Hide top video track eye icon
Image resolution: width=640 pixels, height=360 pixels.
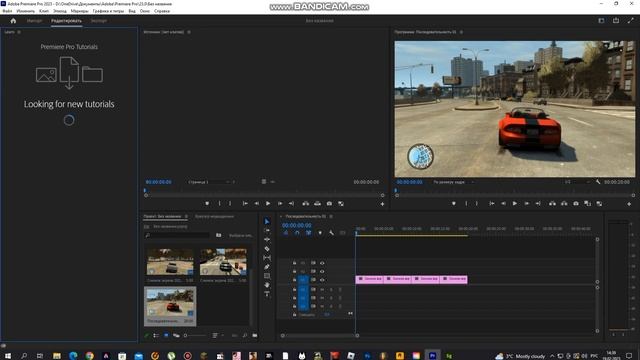coord(322,263)
